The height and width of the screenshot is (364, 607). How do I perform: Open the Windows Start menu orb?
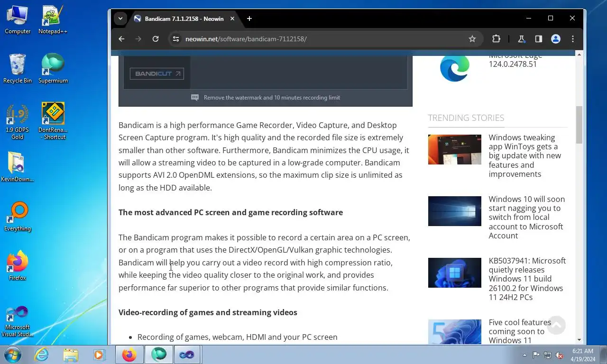point(12,355)
